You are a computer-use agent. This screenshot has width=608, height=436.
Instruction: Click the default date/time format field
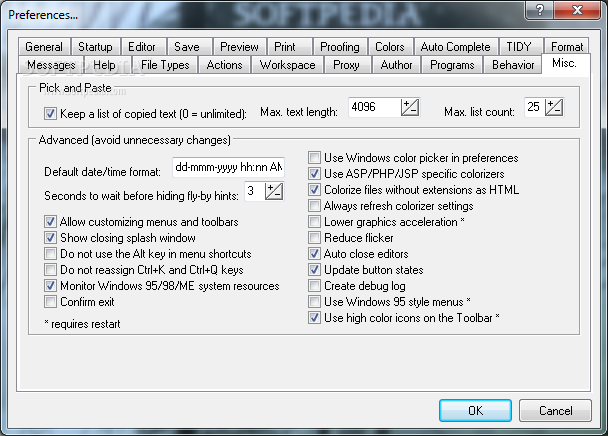pos(227,167)
